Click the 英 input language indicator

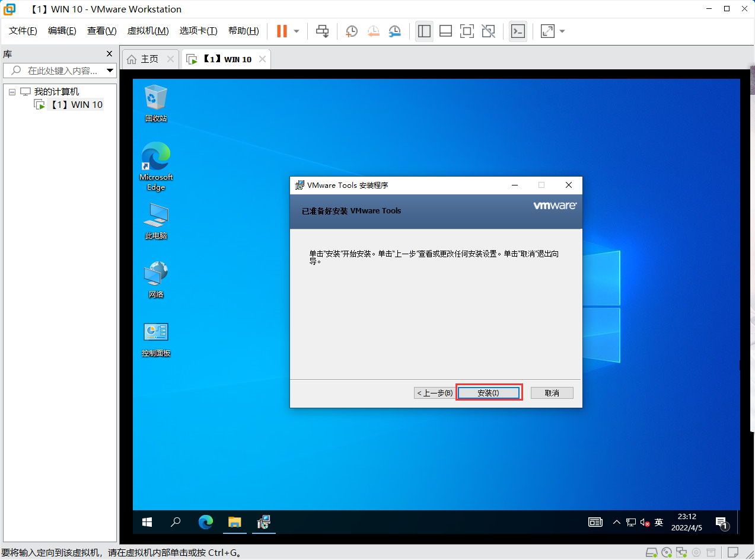(659, 522)
